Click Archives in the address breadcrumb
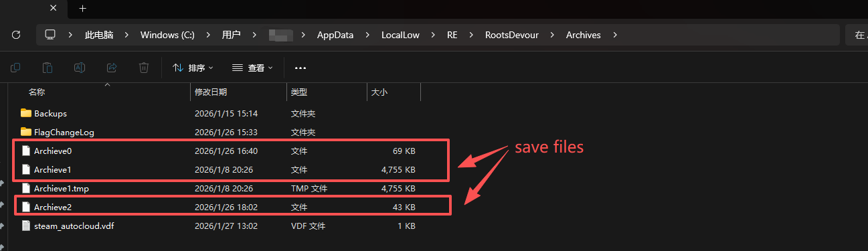868x251 pixels. [584, 35]
